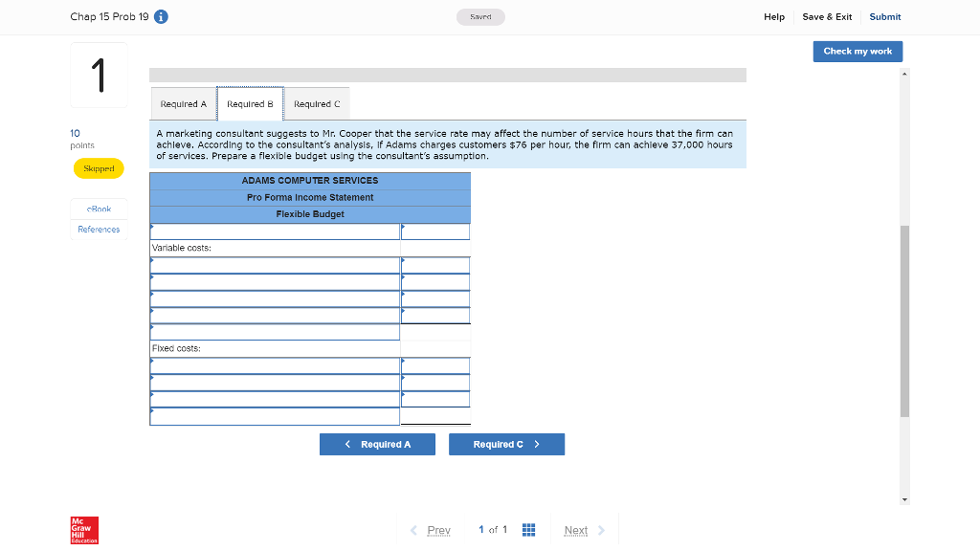This screenshot has width=980, height=551.
Task: Click Submit in the top bar
Action: click(x=884, y=16)
